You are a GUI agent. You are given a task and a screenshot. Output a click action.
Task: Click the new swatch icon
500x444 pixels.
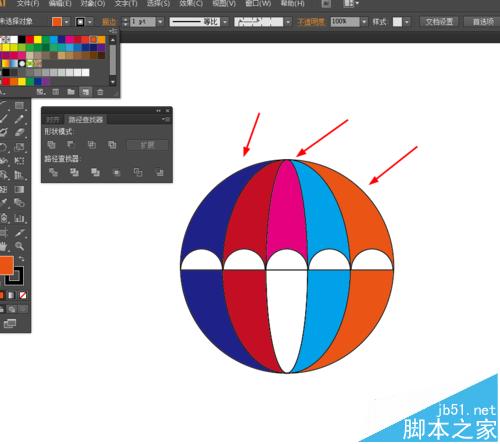click(85, 92)
